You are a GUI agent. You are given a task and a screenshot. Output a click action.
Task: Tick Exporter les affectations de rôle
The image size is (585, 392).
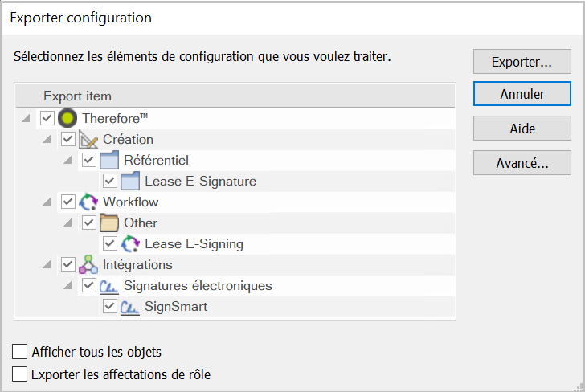pos(19,374)
